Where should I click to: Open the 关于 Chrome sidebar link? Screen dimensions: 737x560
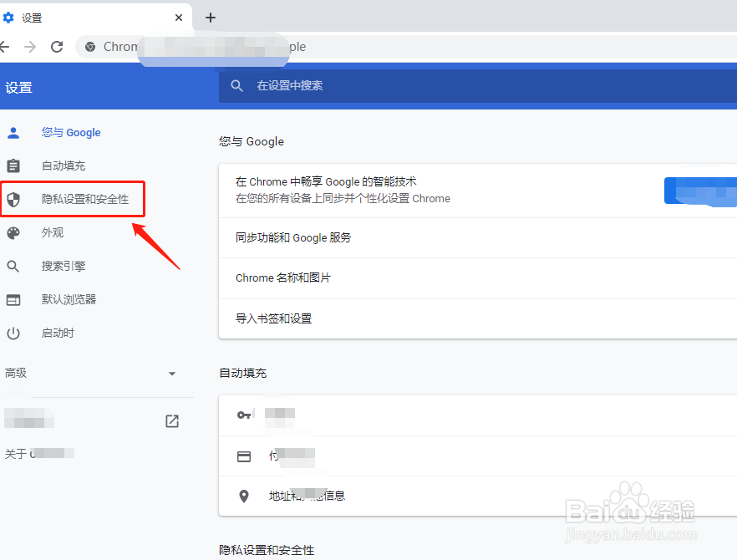39,454
